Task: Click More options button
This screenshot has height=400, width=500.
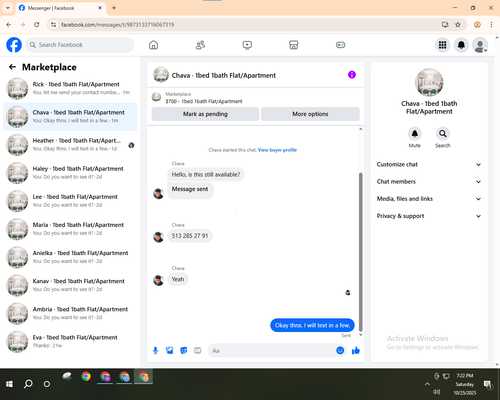Action: coord(310,114)
